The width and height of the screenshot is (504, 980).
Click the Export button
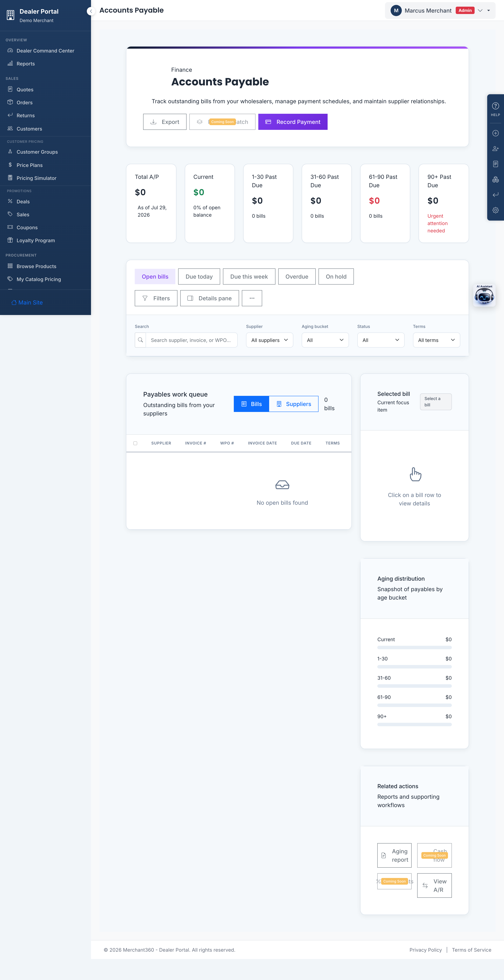click(x=165, y=122)
